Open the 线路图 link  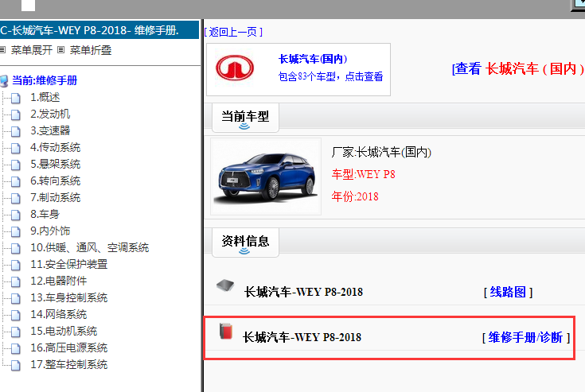click(508, 292)
